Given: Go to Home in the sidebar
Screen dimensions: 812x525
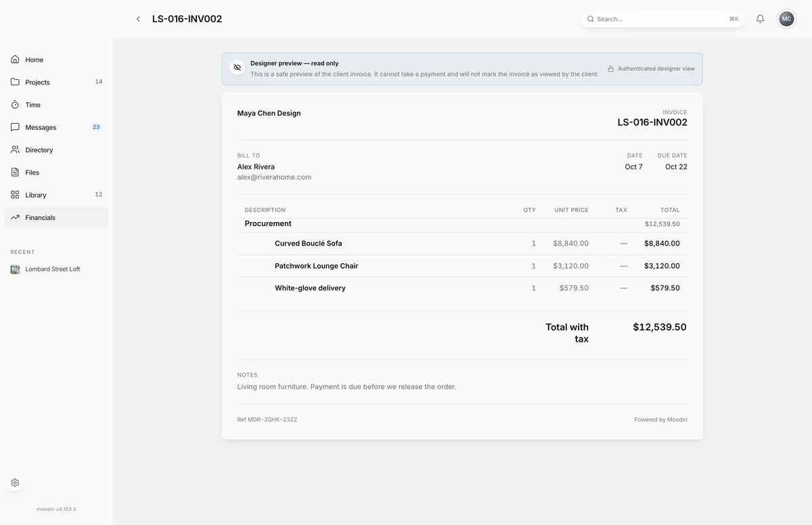Looking at the screenshot, I should tap(56, 60).
